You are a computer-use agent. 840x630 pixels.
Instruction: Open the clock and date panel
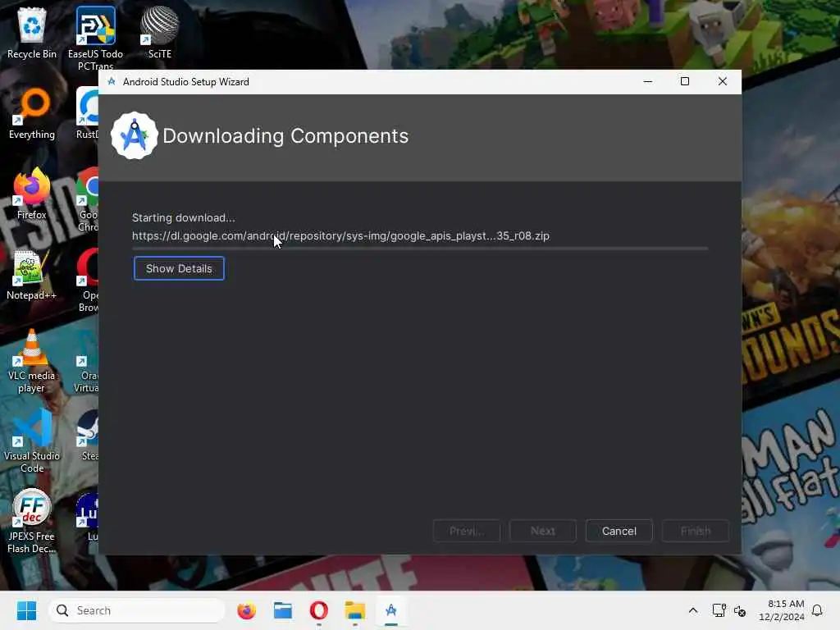782,610
